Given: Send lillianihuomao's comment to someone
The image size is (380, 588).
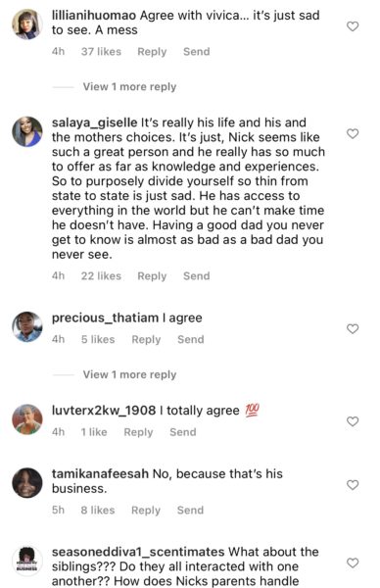Looking at the screenshot, I should pos(197,51).
